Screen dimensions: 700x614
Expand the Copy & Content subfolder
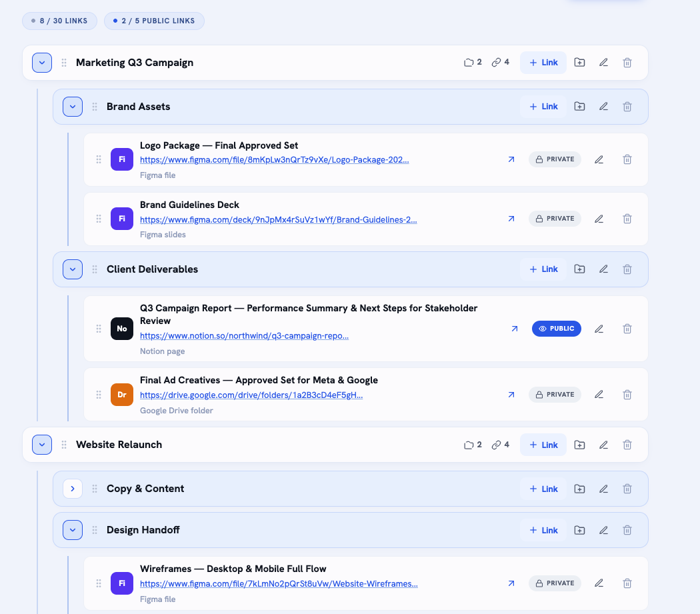tap(73, 489)
